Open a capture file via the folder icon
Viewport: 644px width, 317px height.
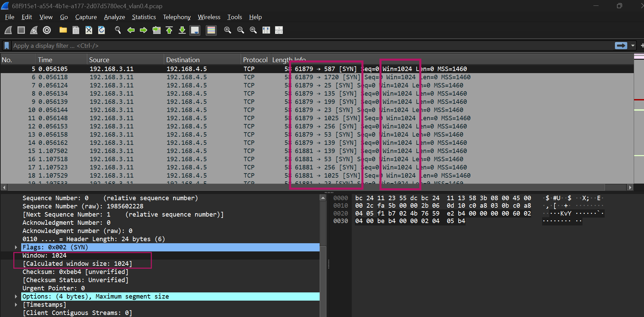pyautogui.click(x=63, y=30)
